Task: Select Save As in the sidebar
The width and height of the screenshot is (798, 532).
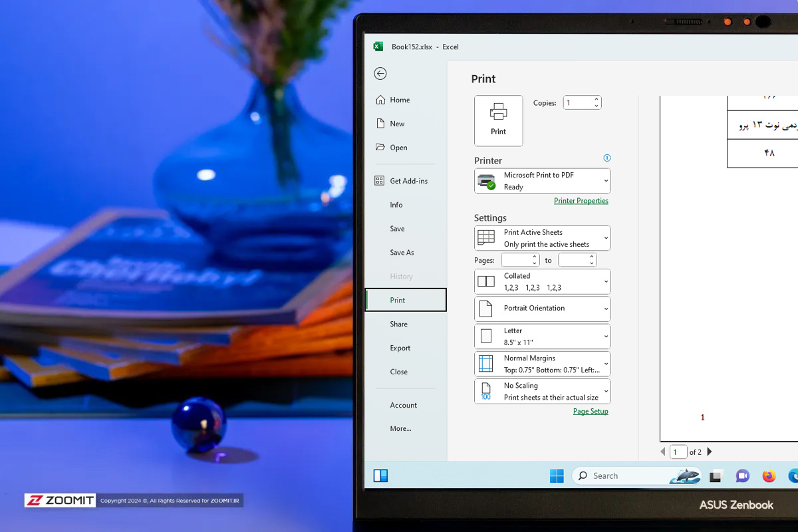Action: coord(402,253)
